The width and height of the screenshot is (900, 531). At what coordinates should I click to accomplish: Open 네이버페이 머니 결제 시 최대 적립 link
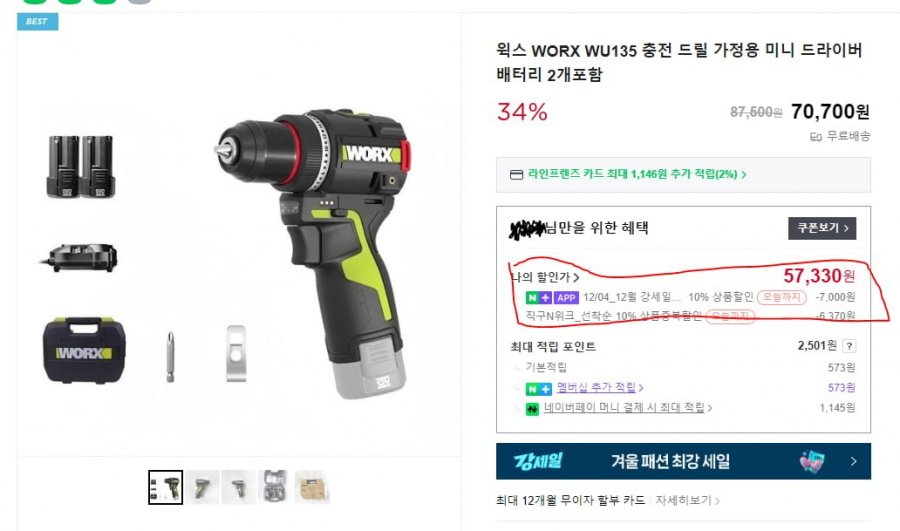tap(628, 408)
